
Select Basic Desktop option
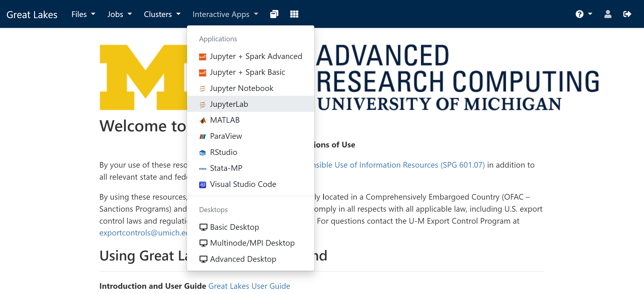click(234, 227)
